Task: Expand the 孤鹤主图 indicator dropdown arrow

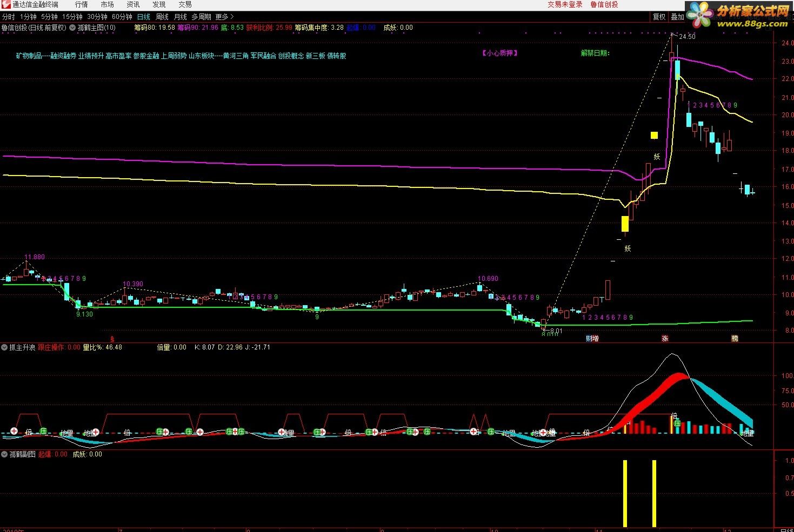Action: 73,28
